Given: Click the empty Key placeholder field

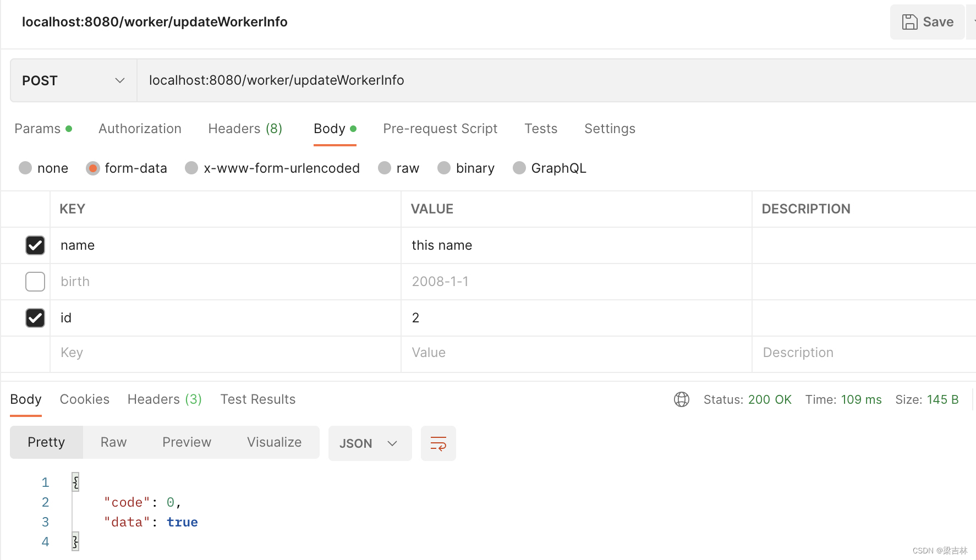Looking at the screenshot, I should pos(226,353).
